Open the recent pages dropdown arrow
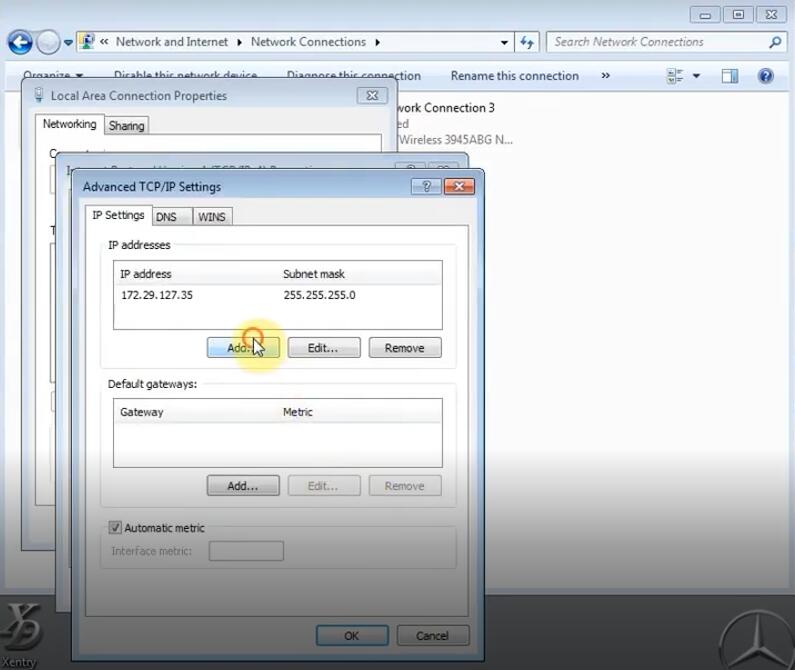 [x=68, y=43]
